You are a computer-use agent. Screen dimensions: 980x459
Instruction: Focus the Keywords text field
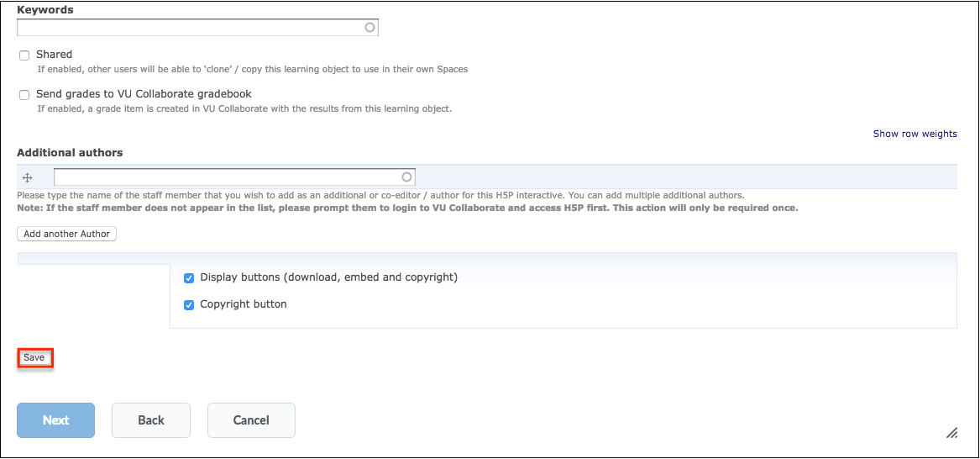click(x=197, y=28)
